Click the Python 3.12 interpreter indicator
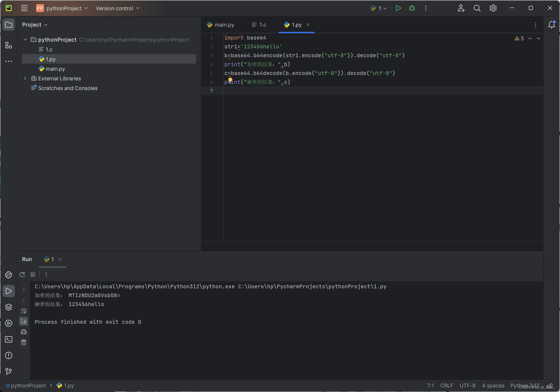 pyautogui.click(x=524, y=386)
